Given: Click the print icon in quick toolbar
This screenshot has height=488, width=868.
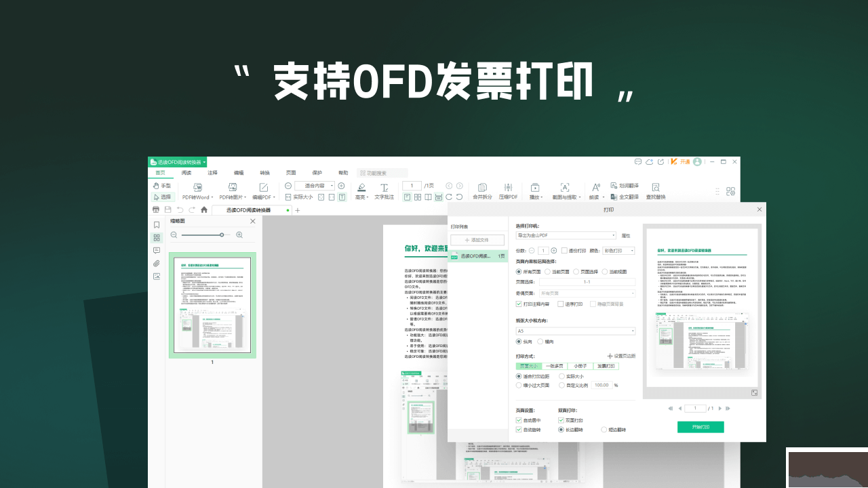Looking at the screenshot, I should [156, 210].
